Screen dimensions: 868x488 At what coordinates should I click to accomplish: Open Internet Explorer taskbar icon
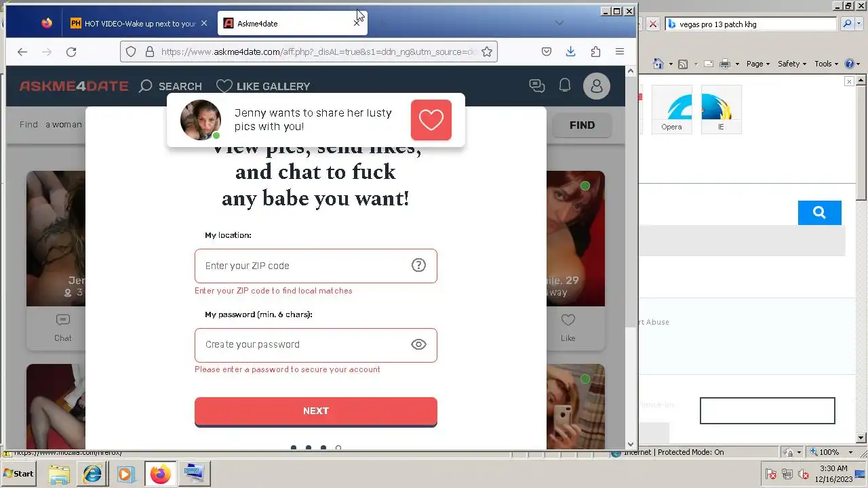pos(92,474)
